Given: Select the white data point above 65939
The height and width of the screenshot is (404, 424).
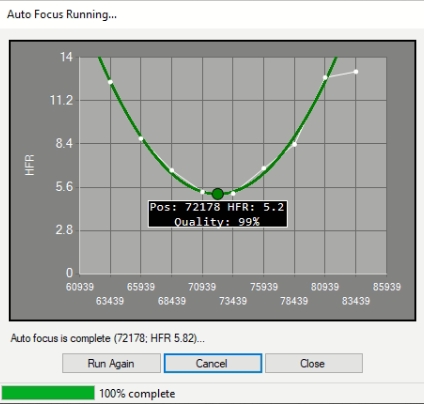Looking at the screenshot, I should click(141, 139).
